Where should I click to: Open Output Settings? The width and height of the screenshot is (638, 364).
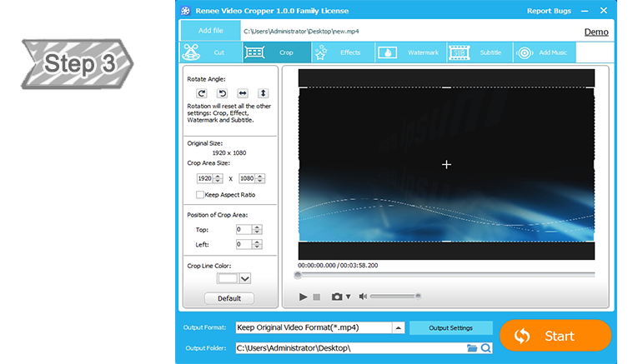pos(450,328)
